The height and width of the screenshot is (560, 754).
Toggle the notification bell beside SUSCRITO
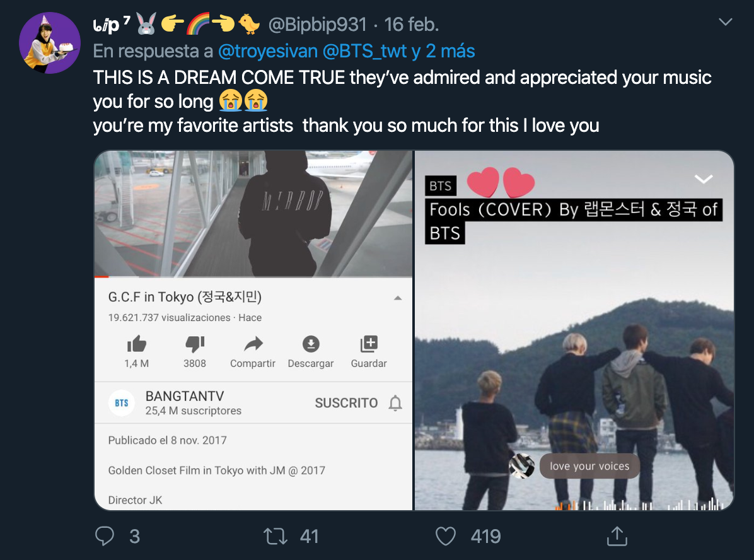[x=395, y=403]
